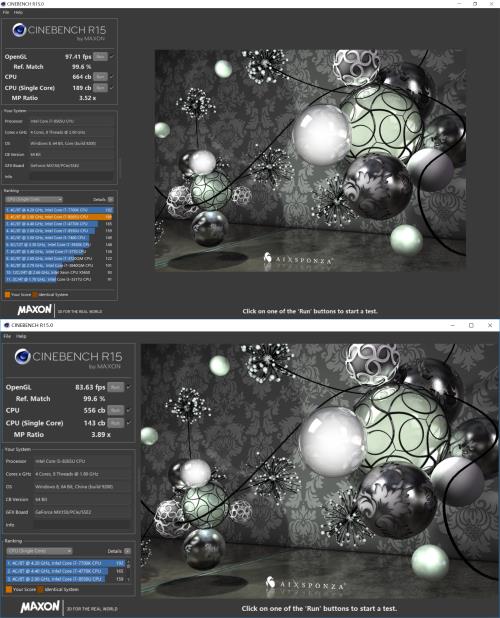Click title bar app icon of 83.63 fps window
The height and width of the screenshot is (618, 500).
6,325
